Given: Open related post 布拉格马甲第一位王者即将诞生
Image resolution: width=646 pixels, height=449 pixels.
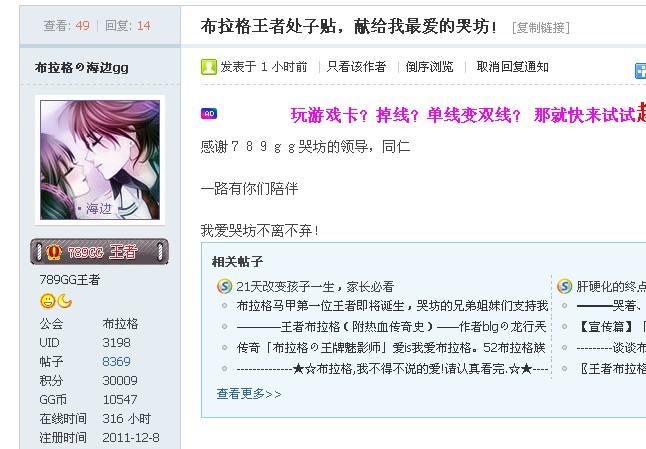Looking at the screenshot, I should [x=392, y=306].
